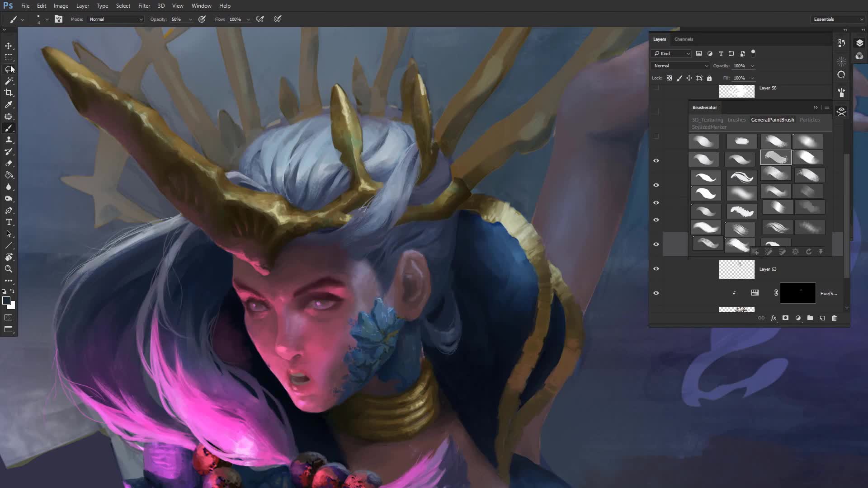Screen dimensions: 868x488
Task: Select the History Brush tool
Action: [9, 152]
